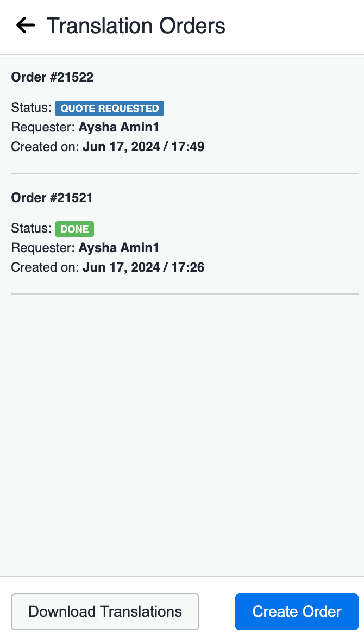Click the Created on label in order #21522
364x639 pixels.
[45, 147]
